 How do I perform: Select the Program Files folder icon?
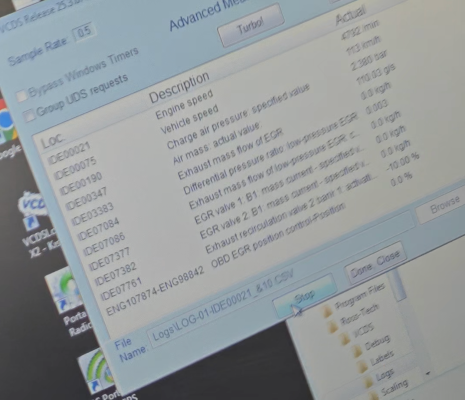click(x=328, y=311)
